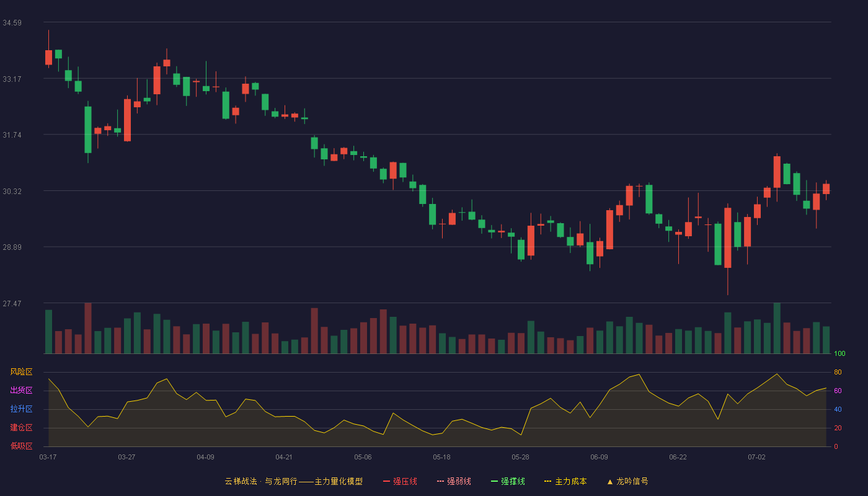Click the 31.74 price axis label

pos(12,135)
